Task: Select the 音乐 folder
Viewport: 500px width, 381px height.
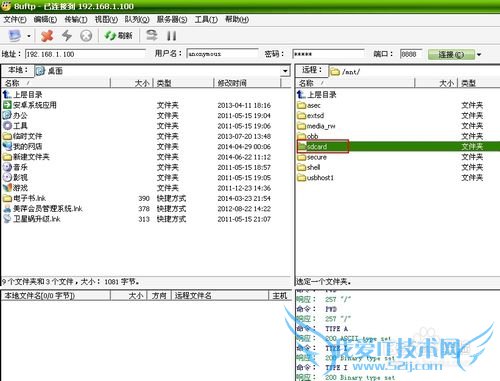Action: 15,167
